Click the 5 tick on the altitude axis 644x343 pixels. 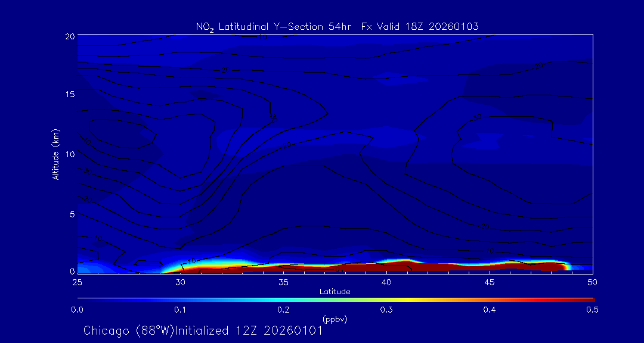coord(70,214)
